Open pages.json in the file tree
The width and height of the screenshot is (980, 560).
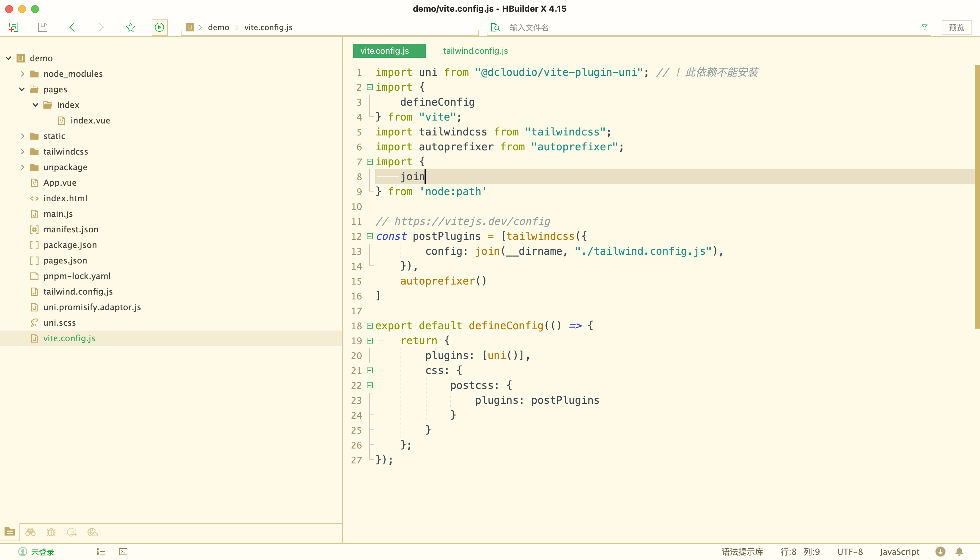65,260
